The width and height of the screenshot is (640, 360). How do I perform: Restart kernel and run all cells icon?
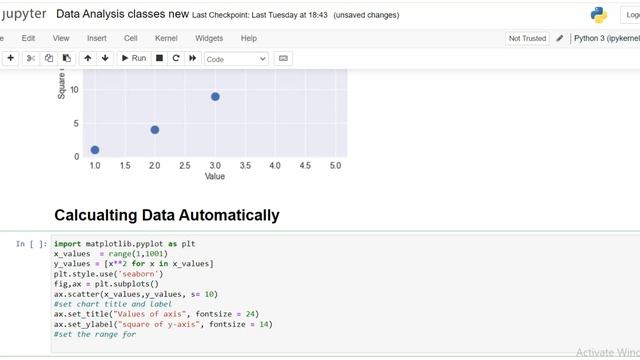(193, 58)
